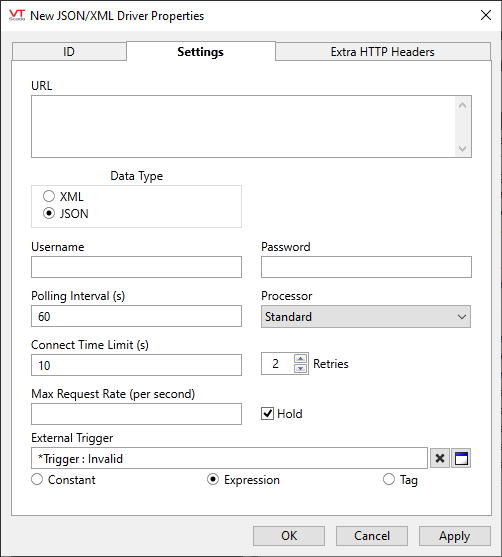Viewport: 502px width, 557px height.
Task: Choose Constant for External Trigger
Action: coord(37,479)
